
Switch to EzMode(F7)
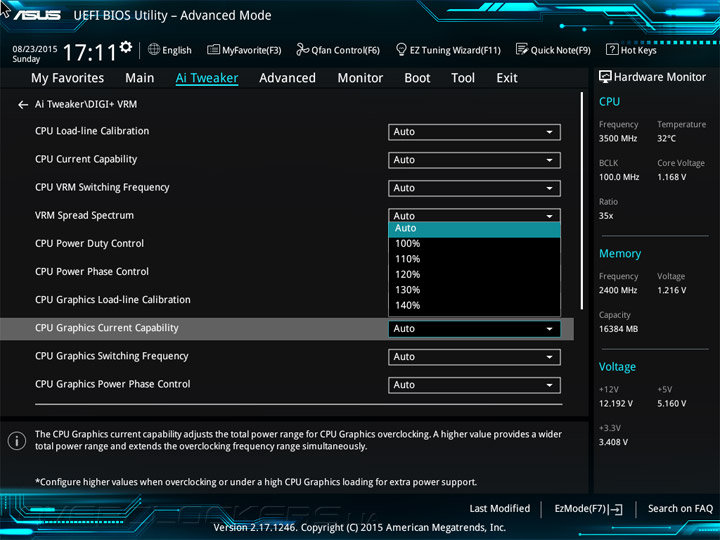pos(588,509)
